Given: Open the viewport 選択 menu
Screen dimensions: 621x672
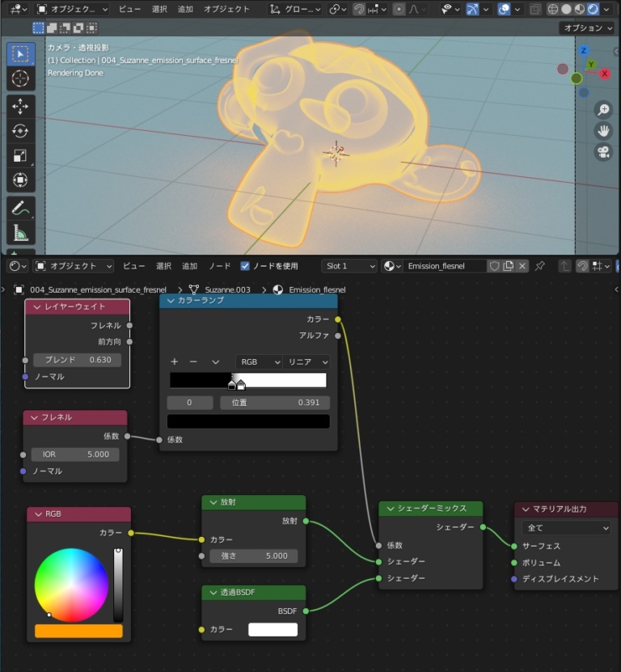Looking at the screenshot, I should click(x=159, y=9).
